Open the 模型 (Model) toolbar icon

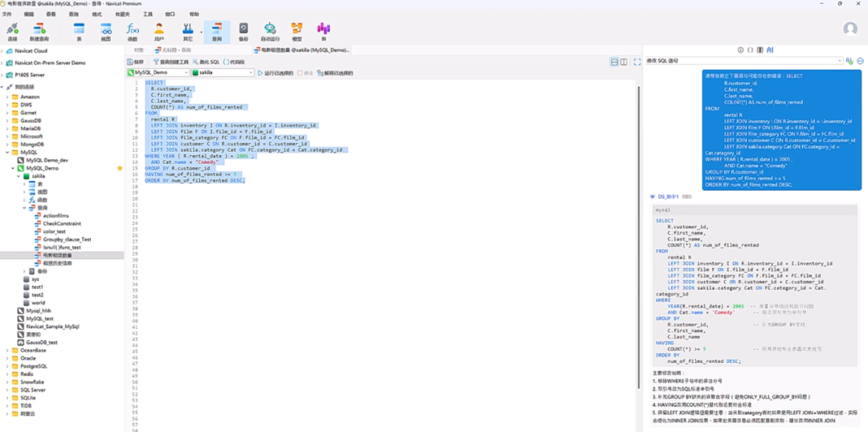[x=297, y=32]
